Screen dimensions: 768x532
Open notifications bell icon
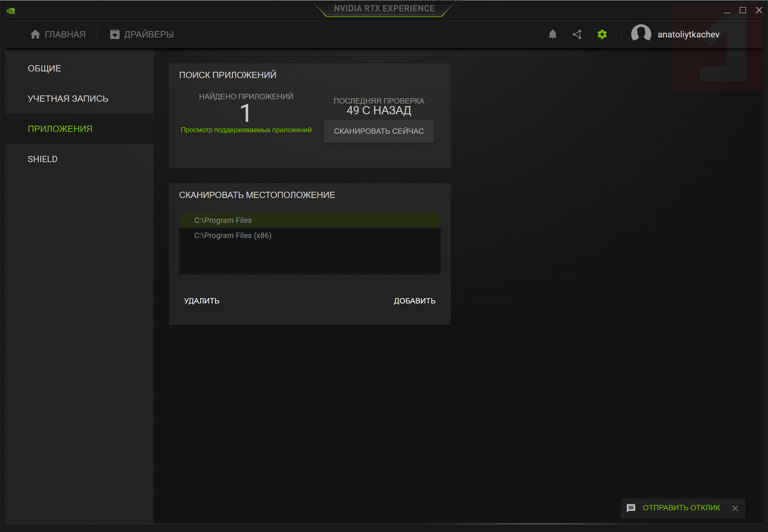(x=552, y=34)
